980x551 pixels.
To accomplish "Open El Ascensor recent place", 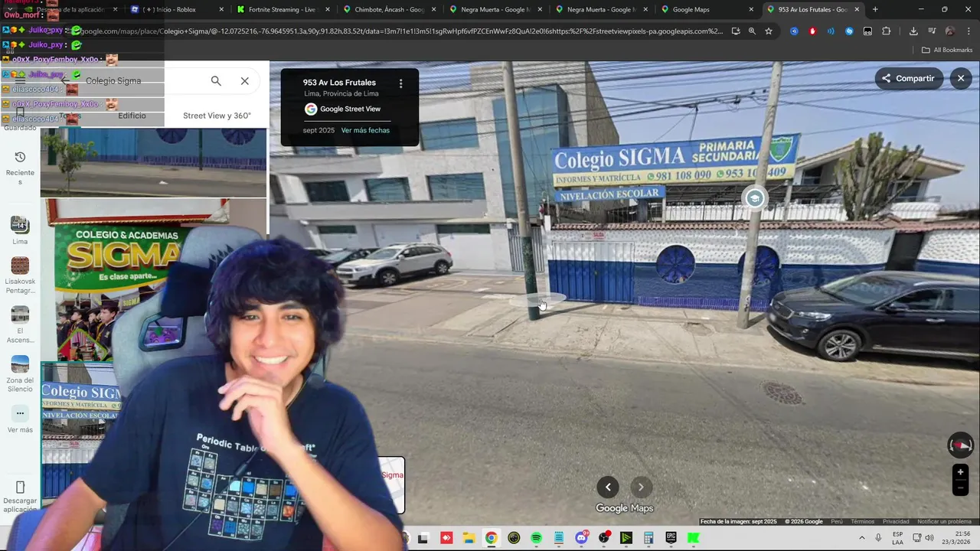I will [20, 324].
